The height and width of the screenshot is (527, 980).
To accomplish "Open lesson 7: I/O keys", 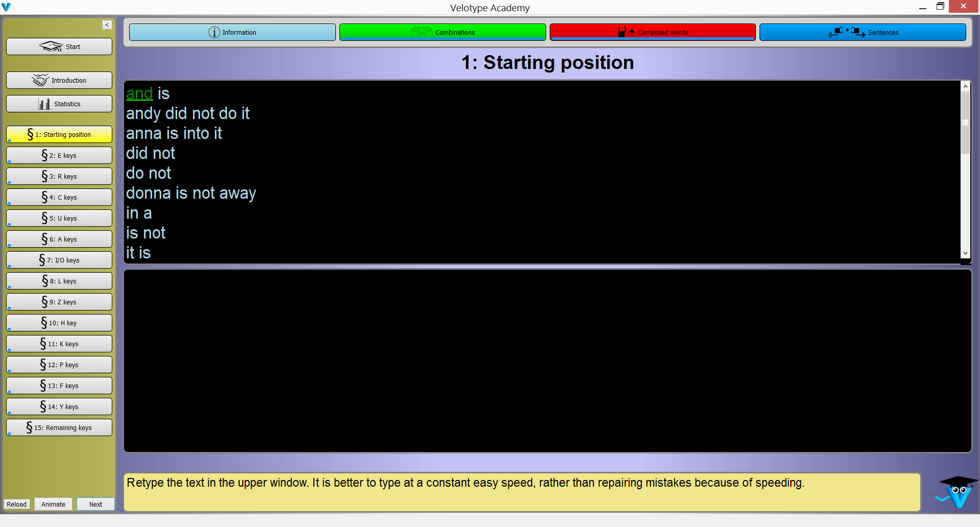I will pos(59,260).
